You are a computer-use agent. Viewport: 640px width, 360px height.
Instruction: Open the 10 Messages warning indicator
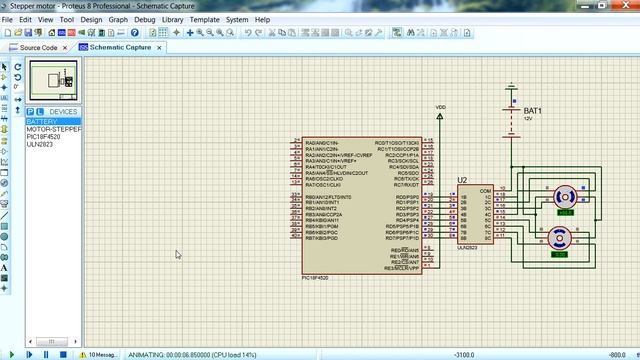(x=98, y=355)
